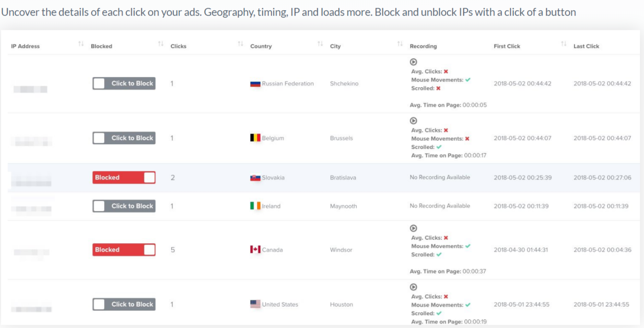Image resolution: width=644 pixels, height=328 pixels.
Task: Click the Canada flag icon
Action: [x=255, y=249]
